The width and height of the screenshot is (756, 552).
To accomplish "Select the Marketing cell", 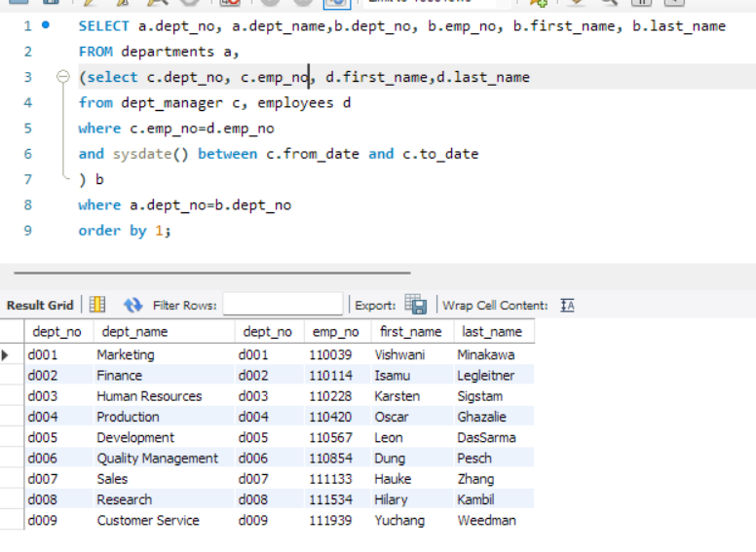I will click(x=164, y=354).
